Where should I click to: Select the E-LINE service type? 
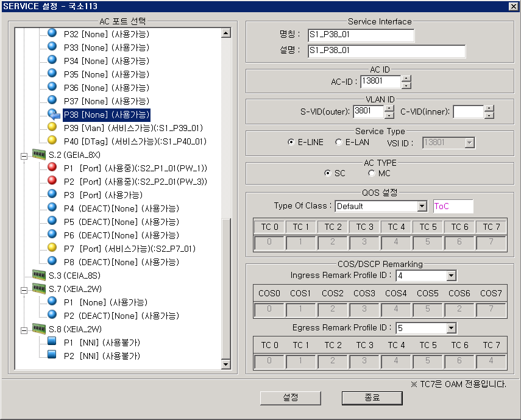[291, 142]
